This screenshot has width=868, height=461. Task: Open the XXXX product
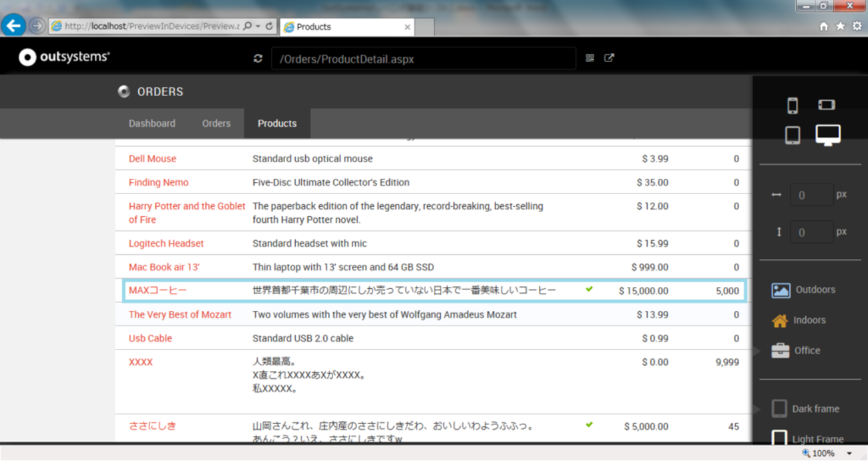[141, 362]
